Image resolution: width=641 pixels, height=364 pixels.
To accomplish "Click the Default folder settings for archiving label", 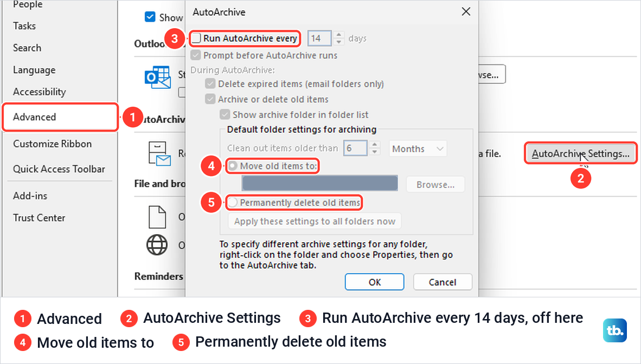I will (302, 129).
